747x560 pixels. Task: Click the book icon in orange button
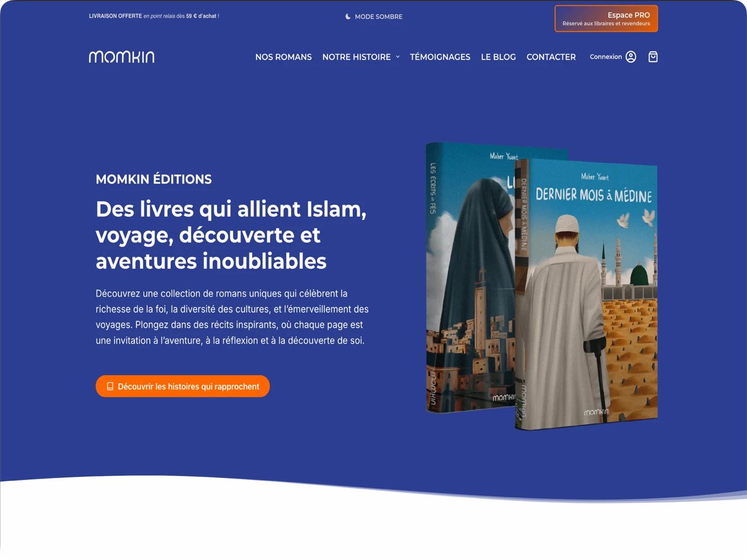pyautogui.click(x=110, y=386)
